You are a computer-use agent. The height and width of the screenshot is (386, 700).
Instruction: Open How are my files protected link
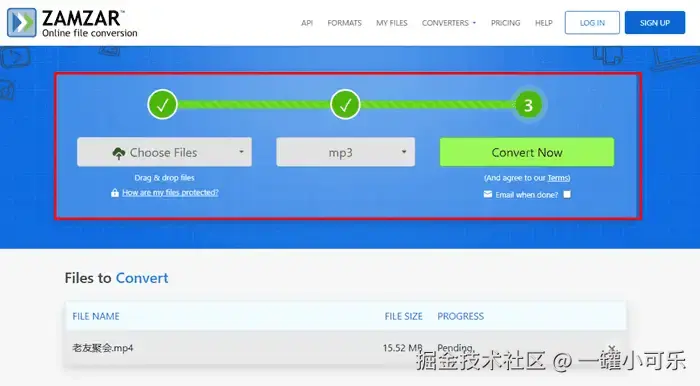click(170, 192)
